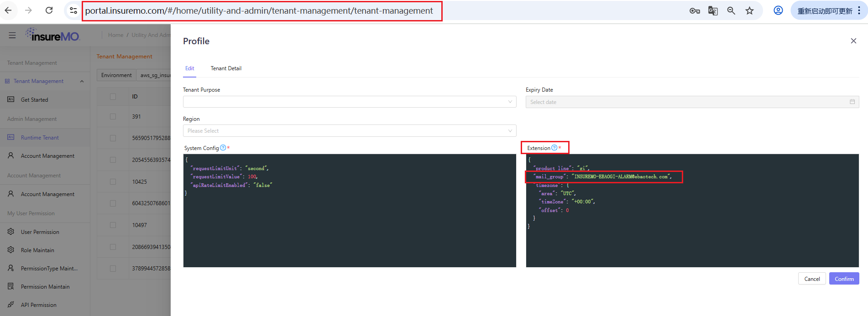Check the row starting 6043250768601

point(113,203)
